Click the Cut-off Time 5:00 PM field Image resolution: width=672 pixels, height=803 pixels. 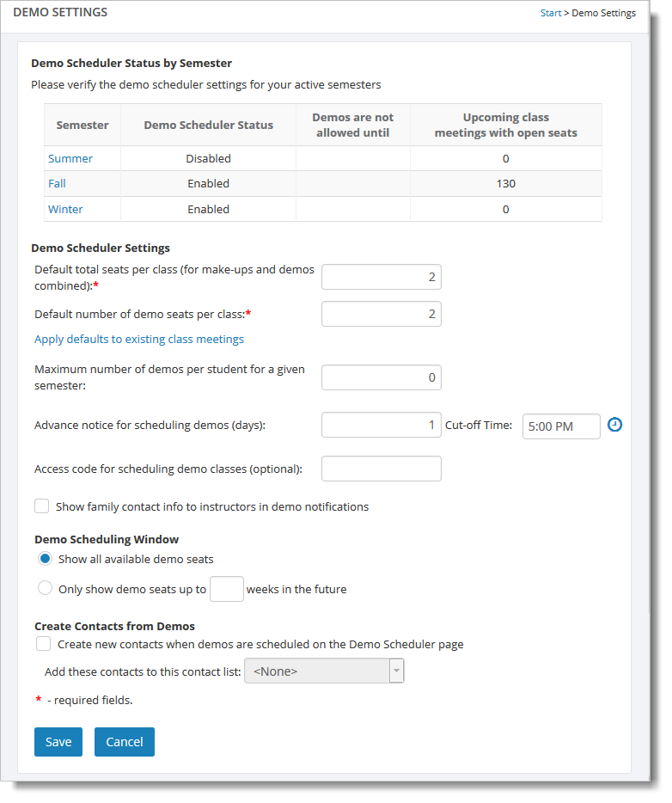pos(560,426)
